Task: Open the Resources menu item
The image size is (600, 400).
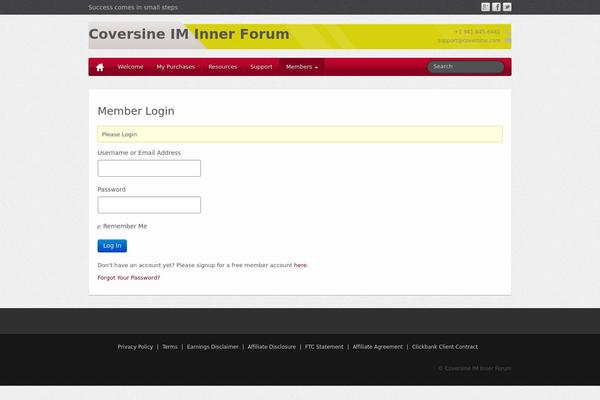Action: click(223, 67)
